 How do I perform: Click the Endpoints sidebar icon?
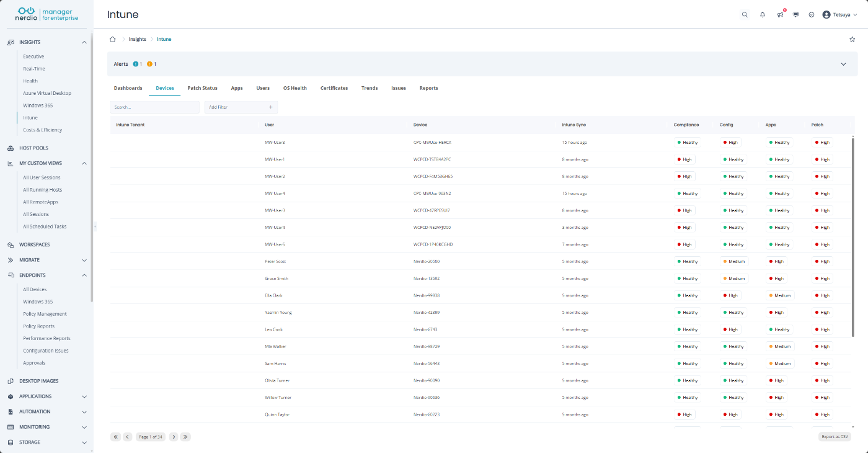(x=11, y=275)
